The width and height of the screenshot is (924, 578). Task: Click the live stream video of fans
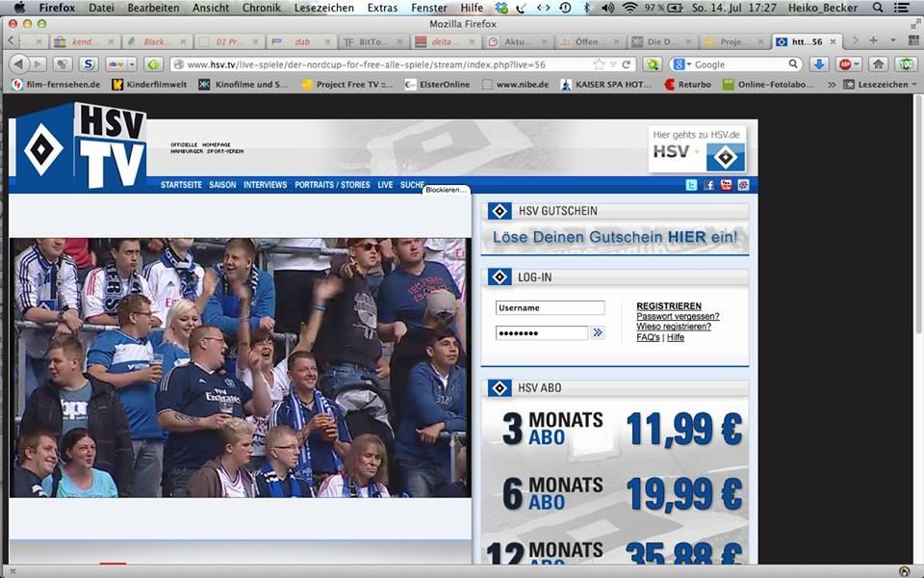click(x=241, y=367)
